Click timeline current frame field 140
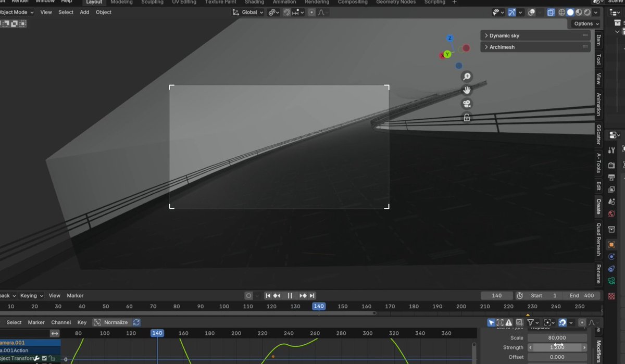This screenshot has width=625, height=364. [x=496, y=295]
